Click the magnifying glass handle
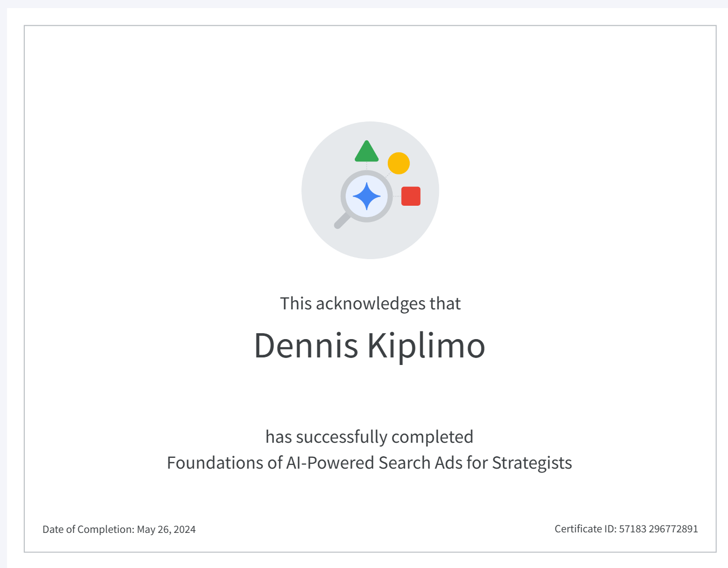The image size is (728, 568). [x=342, y=221]
